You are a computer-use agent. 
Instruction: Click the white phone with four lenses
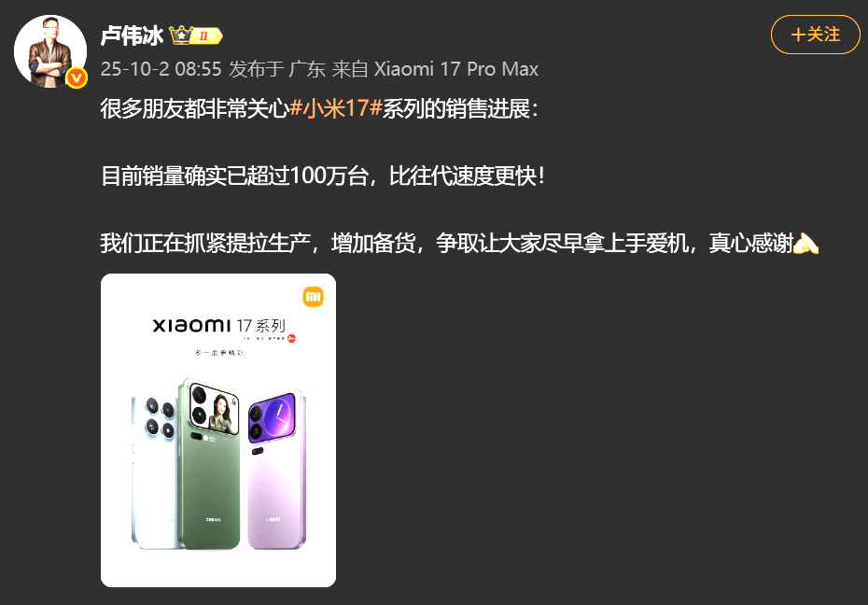click(155, 471)
